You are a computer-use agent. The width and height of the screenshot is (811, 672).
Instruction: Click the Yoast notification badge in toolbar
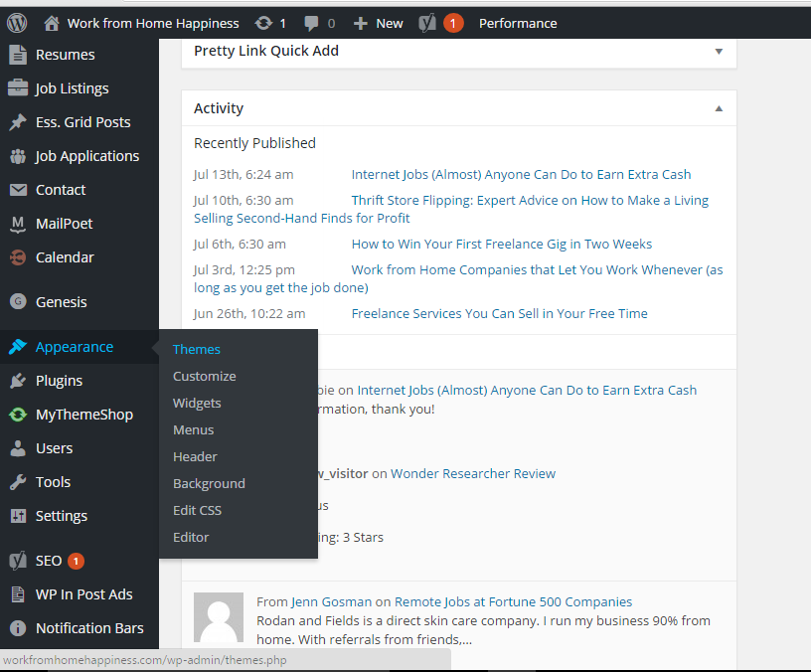[452, 23]
